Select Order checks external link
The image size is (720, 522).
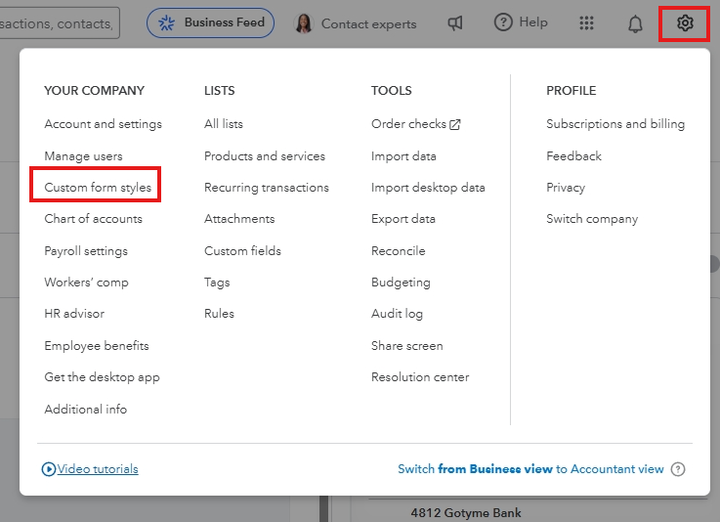pos(415,124)
